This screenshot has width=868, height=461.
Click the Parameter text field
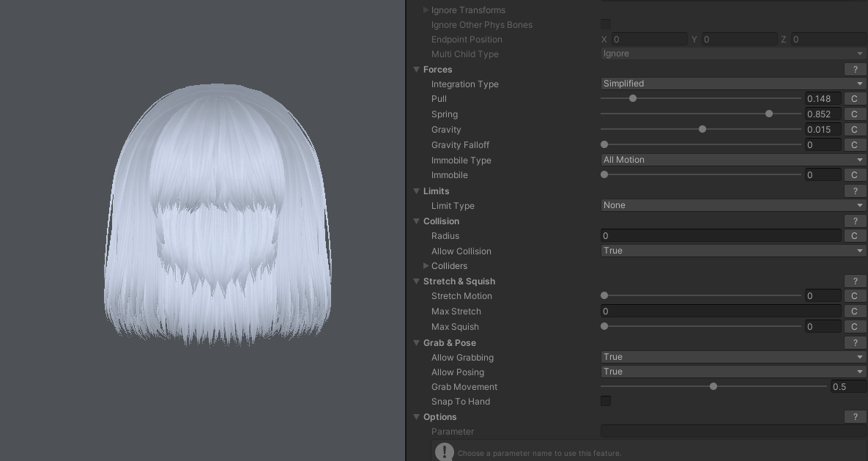pos(733,431)
